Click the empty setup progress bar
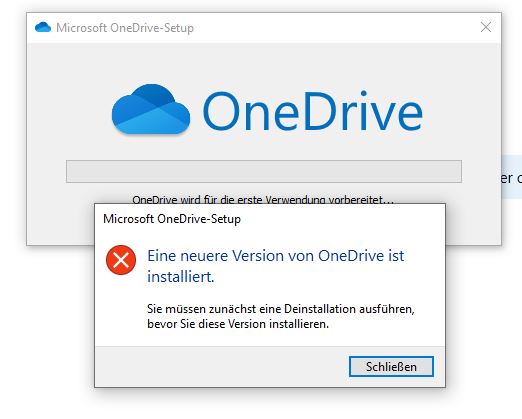 [264, 171]
